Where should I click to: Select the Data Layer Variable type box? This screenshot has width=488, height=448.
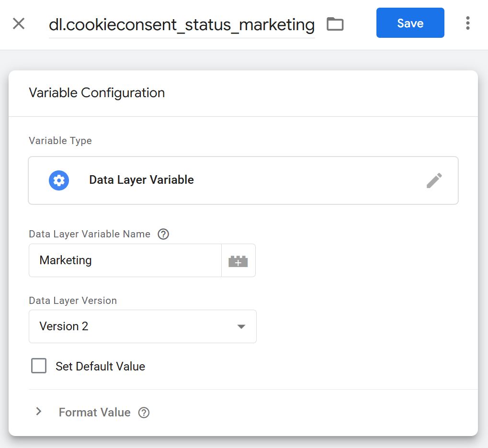click(243, 180)
